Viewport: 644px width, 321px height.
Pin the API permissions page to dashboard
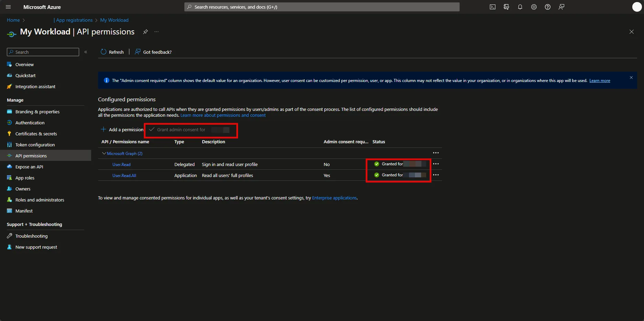pyautogui.click(x=145, y=32)
